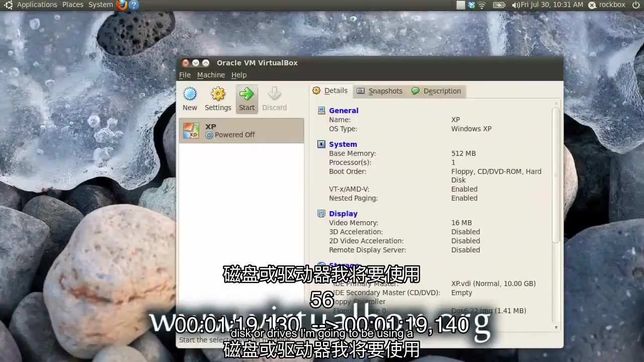
Task: Click the General section icon
Action: tap(321, 110)
